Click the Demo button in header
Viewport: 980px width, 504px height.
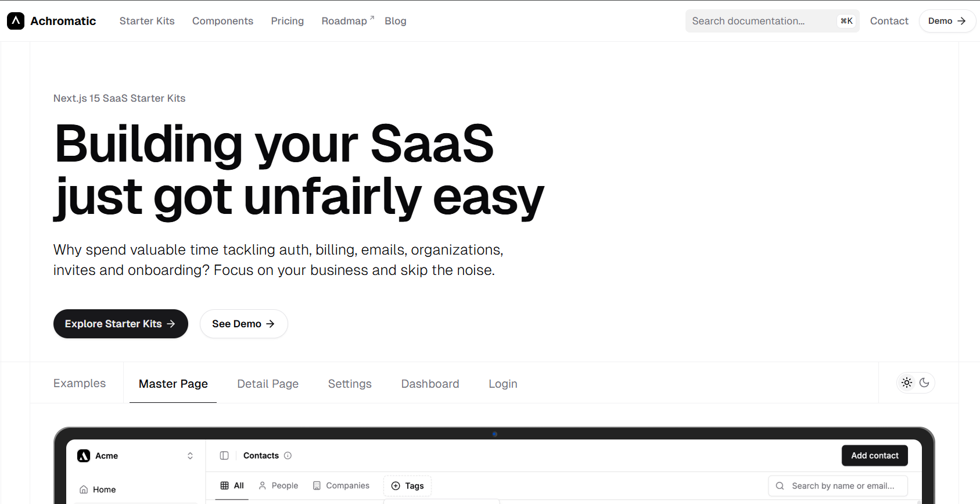pyautogui.click(x=947, y=21)
